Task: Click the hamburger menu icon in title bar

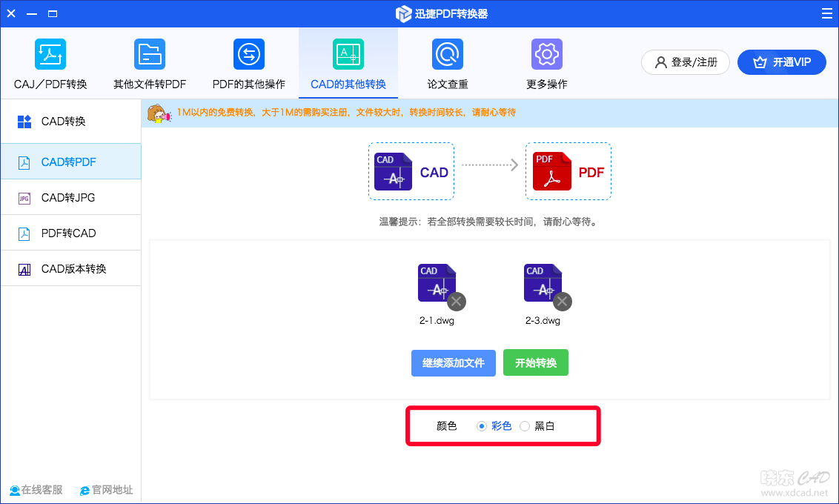Action: point(826,13)
